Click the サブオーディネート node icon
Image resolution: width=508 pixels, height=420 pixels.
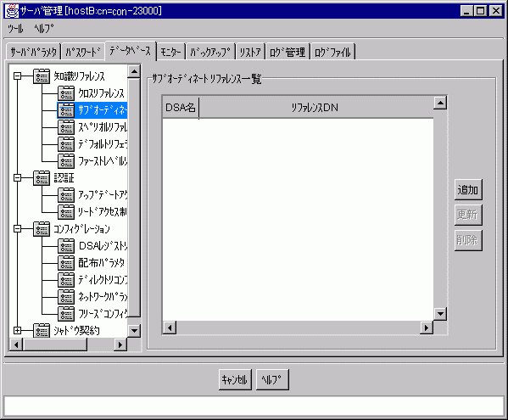66,110
